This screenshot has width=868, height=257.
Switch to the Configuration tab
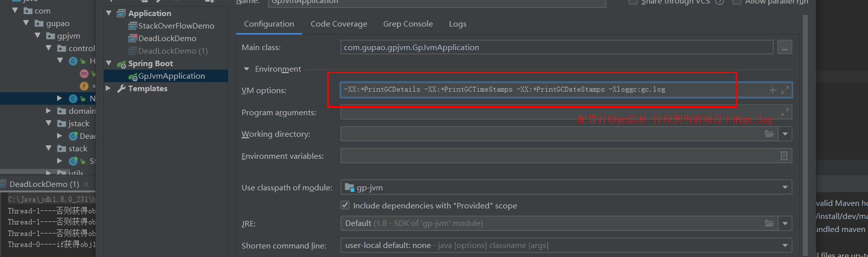click(x=269, y=24)
